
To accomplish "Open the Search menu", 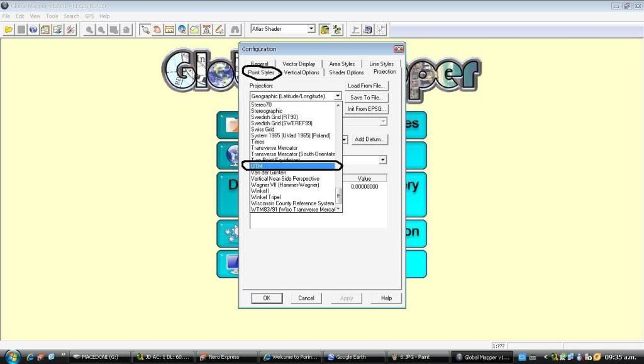I will pos(71,16).
